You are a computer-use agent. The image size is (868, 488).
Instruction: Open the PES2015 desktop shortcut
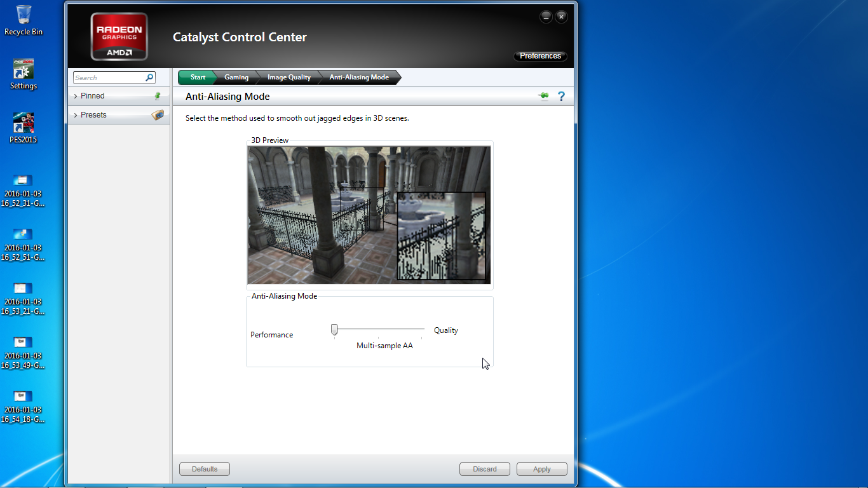(x=24, y=128)
